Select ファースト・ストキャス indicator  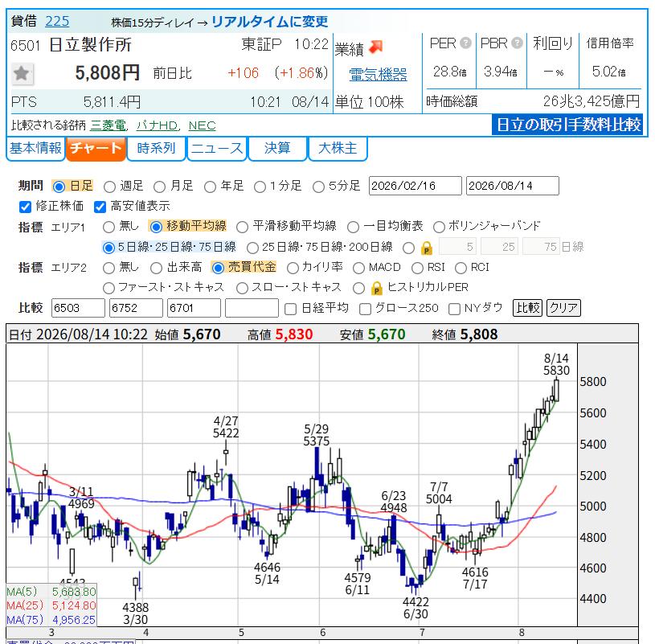pos(108,288)
